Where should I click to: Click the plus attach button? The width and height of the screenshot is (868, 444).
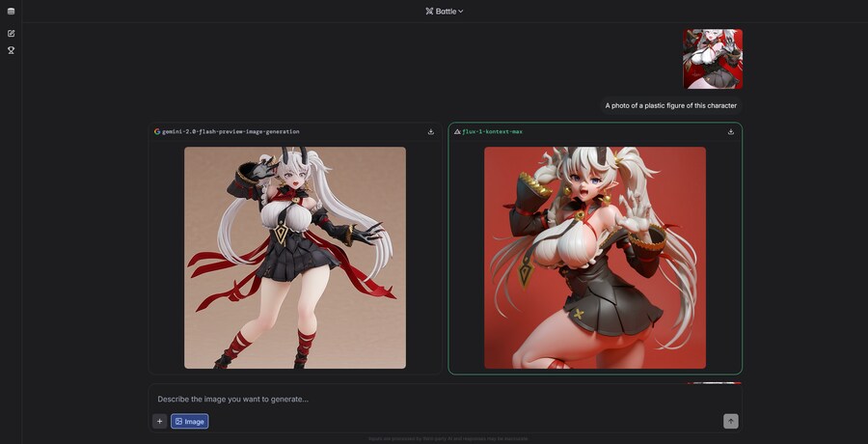pyautogui.click(x=159, y=421)
